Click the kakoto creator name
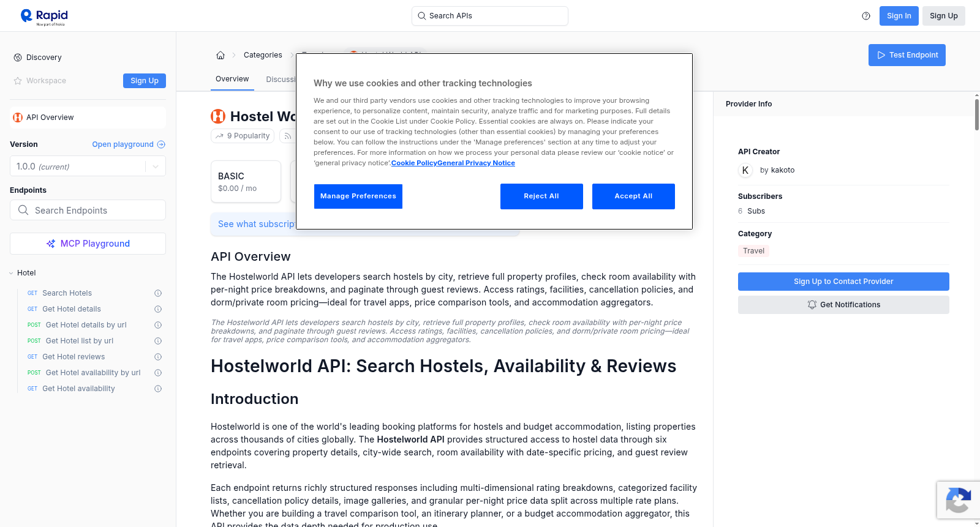This screenshot has height=527, width=980. (783, 170)
